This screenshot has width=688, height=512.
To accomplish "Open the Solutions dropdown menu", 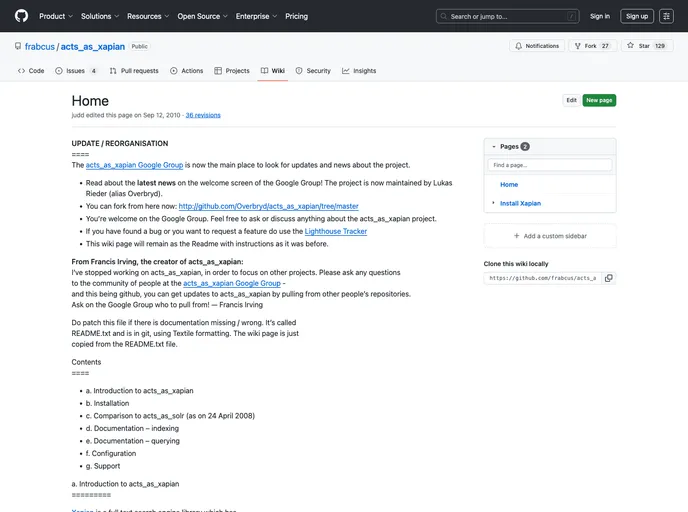I will click(x=100, y=16).
